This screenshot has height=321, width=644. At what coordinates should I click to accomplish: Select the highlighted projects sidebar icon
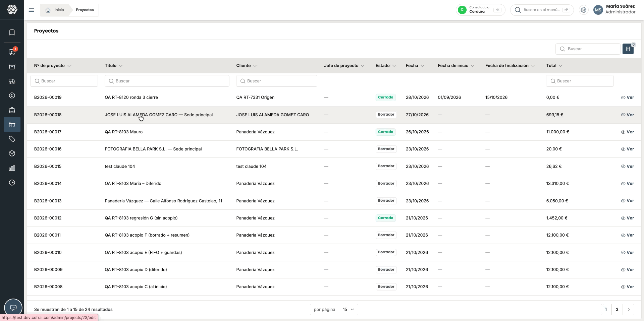coord(12,125)
